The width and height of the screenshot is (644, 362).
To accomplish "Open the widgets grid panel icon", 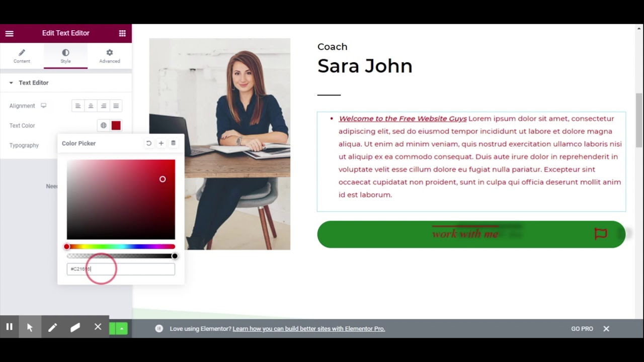I will coord(122,33).
